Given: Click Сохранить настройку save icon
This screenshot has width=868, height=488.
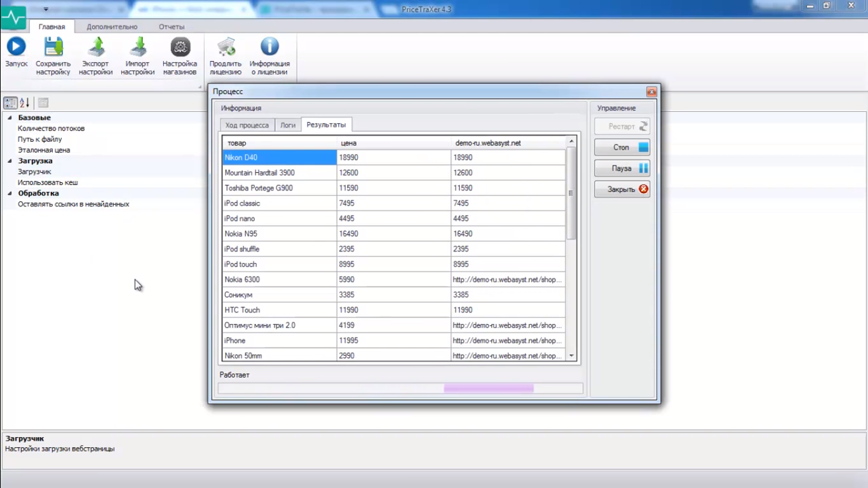Looking at the screenshot, I should tap(53, 47).
